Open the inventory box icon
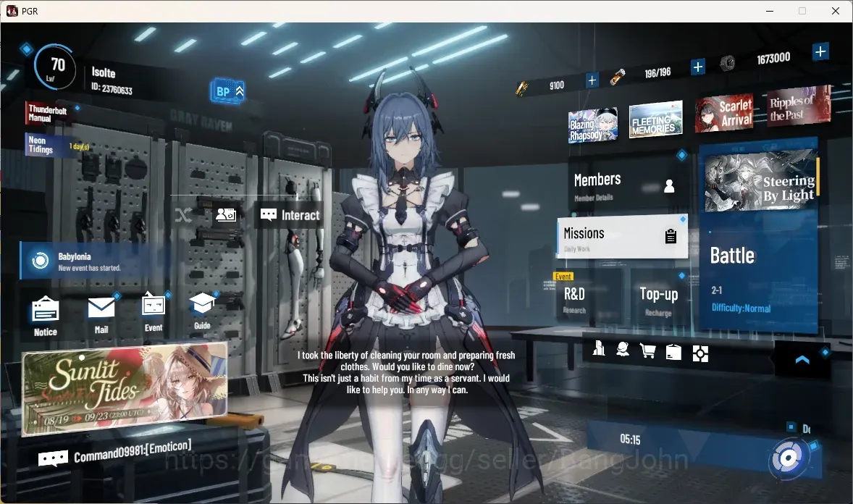Screen dimensions: 853x504 coord(673,352)
